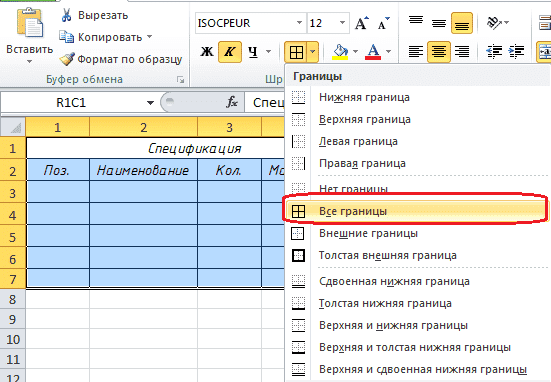This screenshot has width=551, height=382.
Task: Choose Нижняя граница from the borders menu
Action: pyautogui.click(x=417, y=97)
